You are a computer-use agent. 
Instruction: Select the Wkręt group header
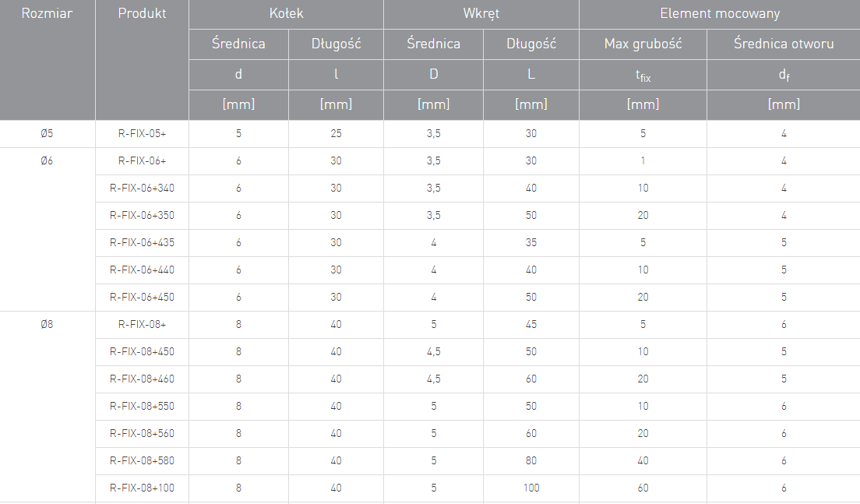pyautogui.click(x=481, y=14)
